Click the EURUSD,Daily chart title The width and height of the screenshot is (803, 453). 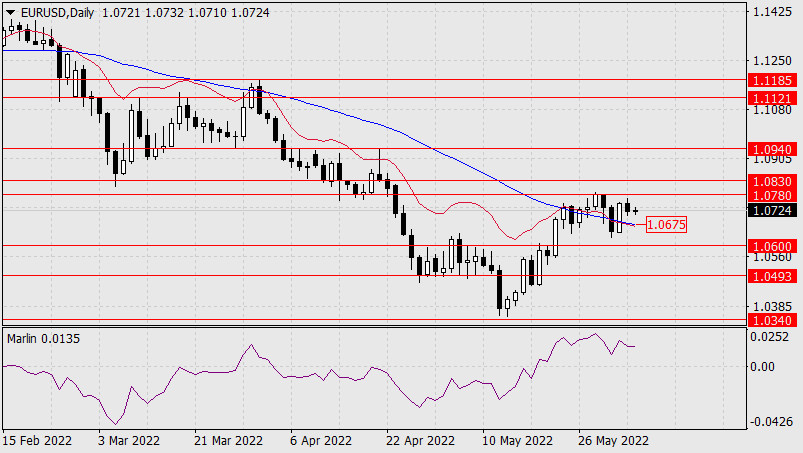57,13
